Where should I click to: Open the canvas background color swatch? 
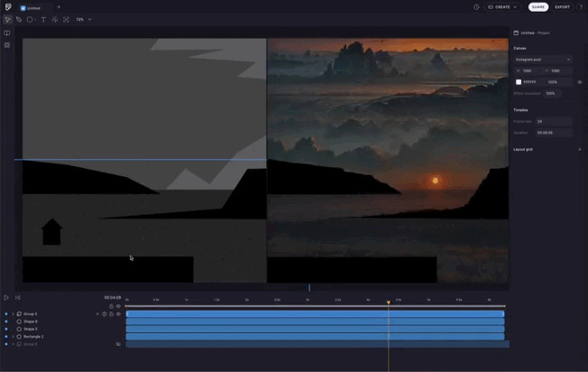point(519,82)
